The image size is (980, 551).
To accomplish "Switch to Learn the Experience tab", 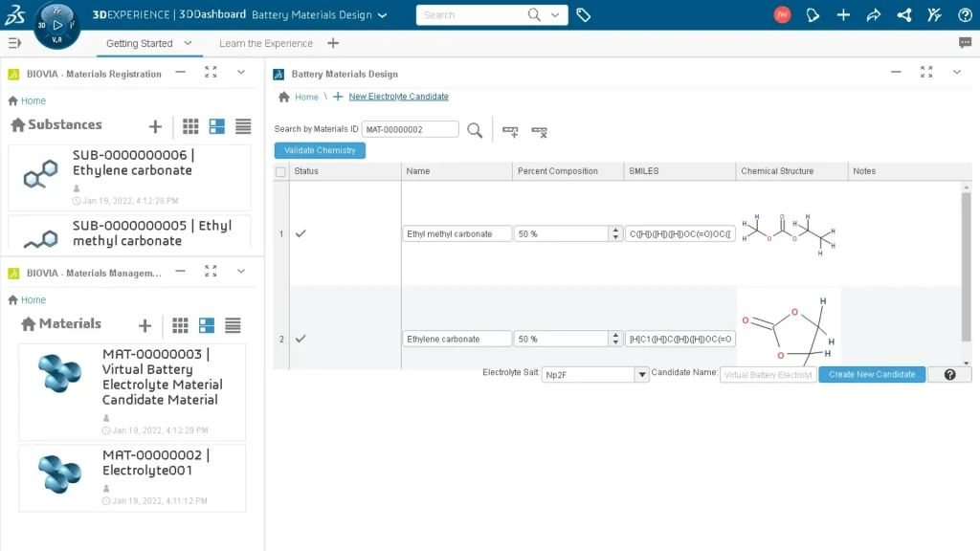I will pyautogui.click(x=265, y=43).
